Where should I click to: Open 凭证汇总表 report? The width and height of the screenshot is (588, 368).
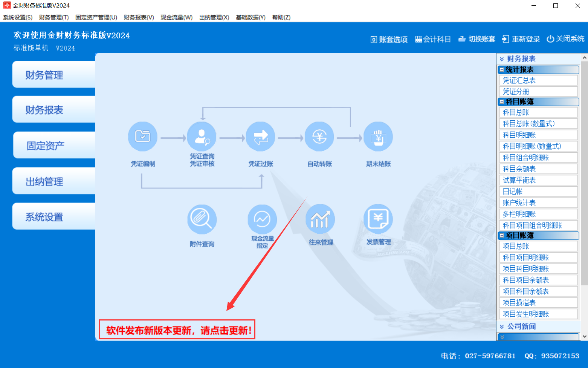[x=538, y=80]
